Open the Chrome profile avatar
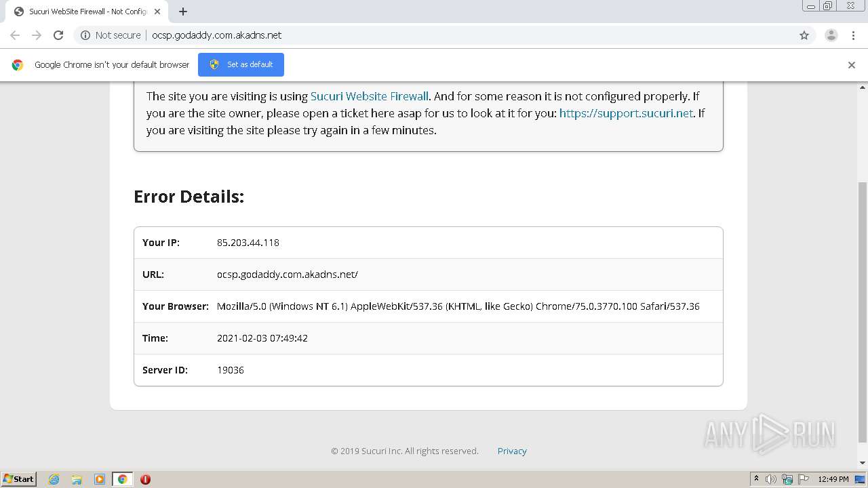868x488 pixels. (x=831, y=35)
